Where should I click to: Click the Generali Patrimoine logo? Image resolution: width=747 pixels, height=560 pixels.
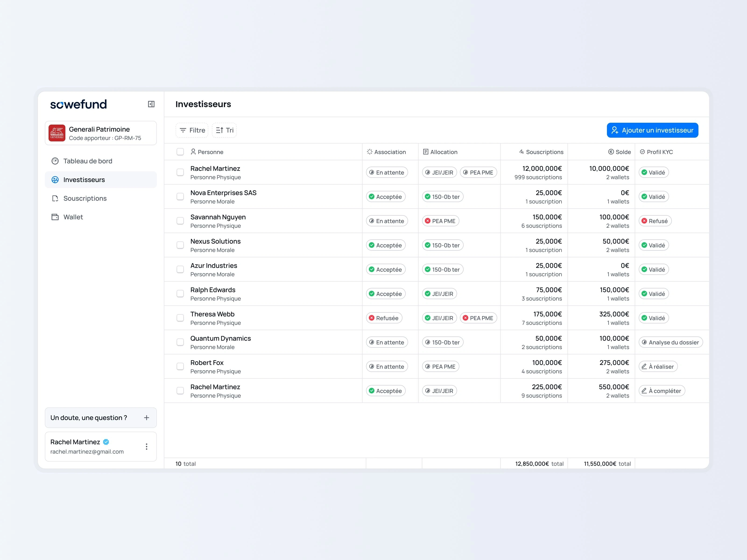(x=57, y=133)
